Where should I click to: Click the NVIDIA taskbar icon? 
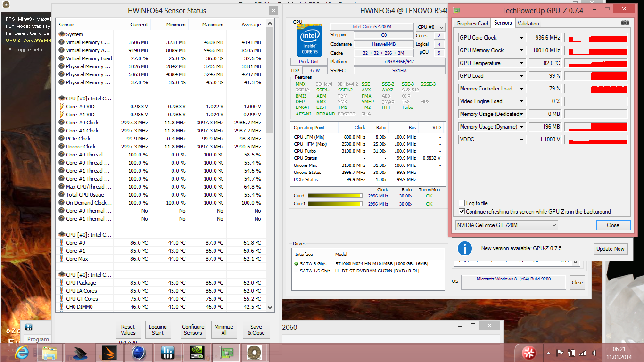click(197, 353)
